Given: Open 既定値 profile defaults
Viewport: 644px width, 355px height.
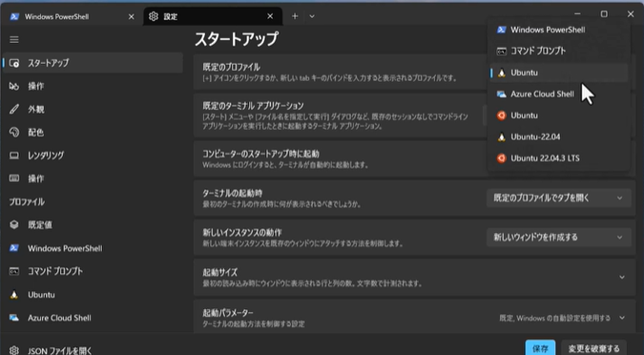Looking at the screenshot, I should point(93,225).
